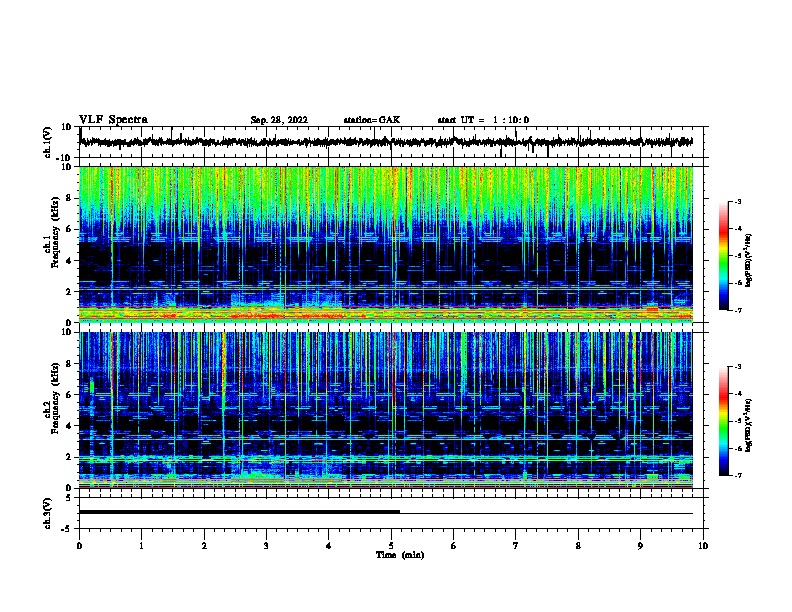Click the 'start UT = 1:10:0' label
Viewport: 792px width, 612px height.
tap(483, 120)
